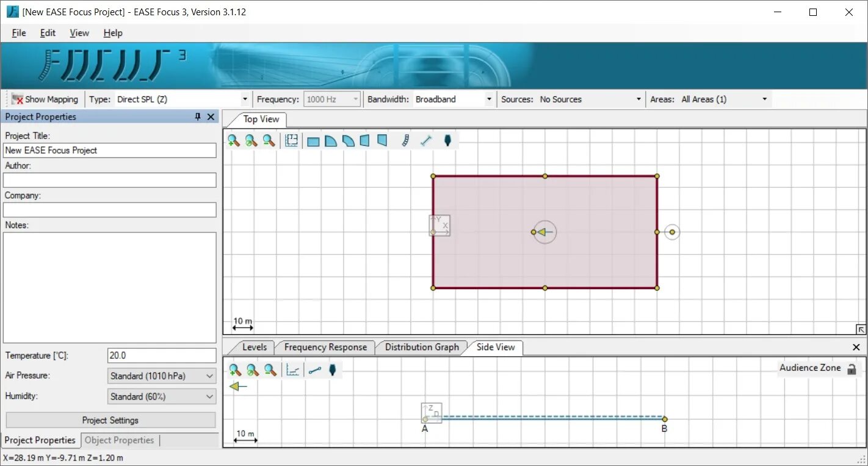This screenshot has height=466, width=868.
Task: Click the axes graph icon in Side View toolbar
Action: coord(293,370)
